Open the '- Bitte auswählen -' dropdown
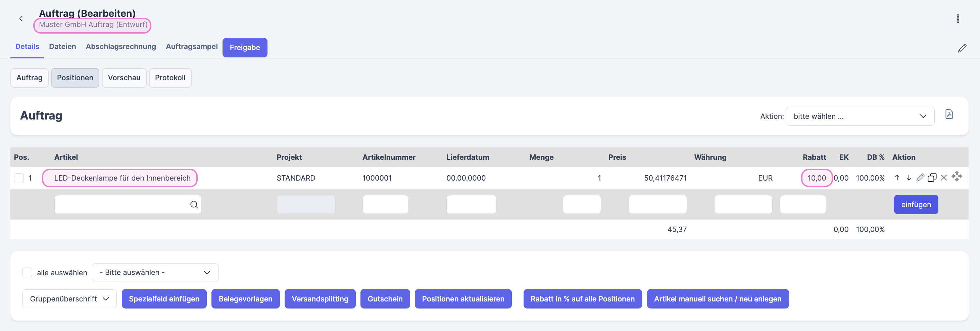This screenshot has width=980, height=331. coord(155,272)
